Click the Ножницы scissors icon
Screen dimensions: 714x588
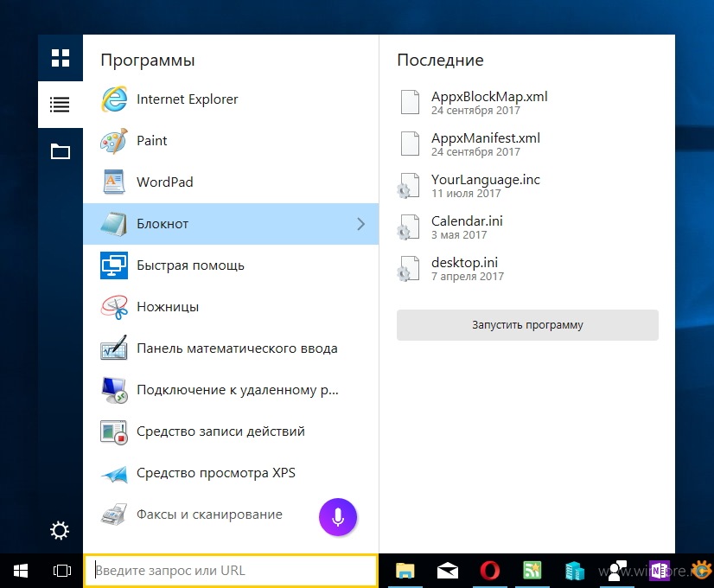pos(114,307)
